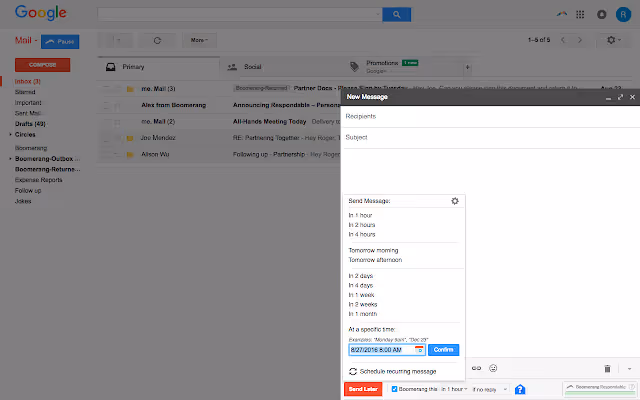
Task: Select Schedule recurring message
Action: [398, 371]
